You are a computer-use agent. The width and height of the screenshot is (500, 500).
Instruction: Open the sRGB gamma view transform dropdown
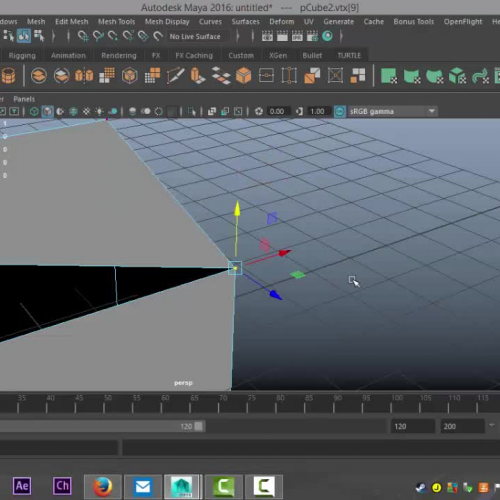[432, 111]
